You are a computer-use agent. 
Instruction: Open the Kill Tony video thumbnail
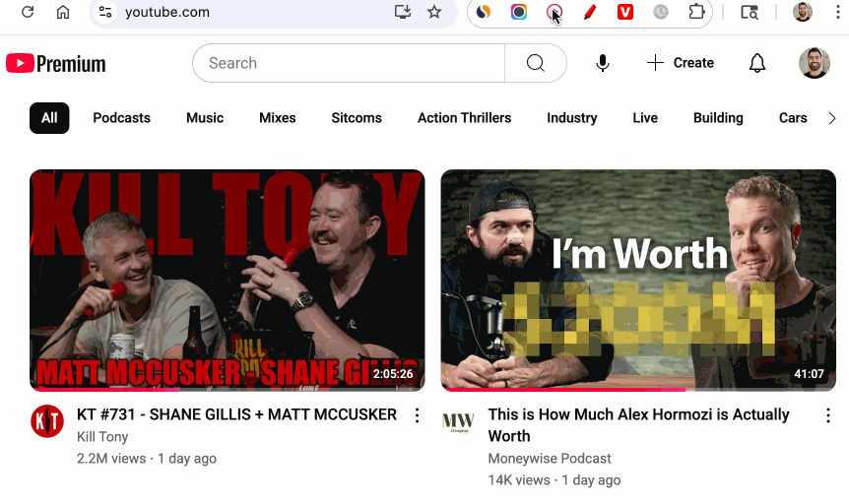click(227, 280)
